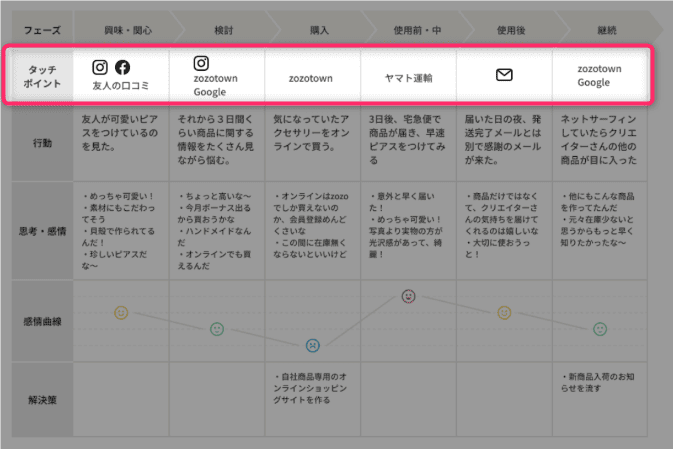Click the 解決策 row label
673x449 pixels.
[x=42, y=399]
